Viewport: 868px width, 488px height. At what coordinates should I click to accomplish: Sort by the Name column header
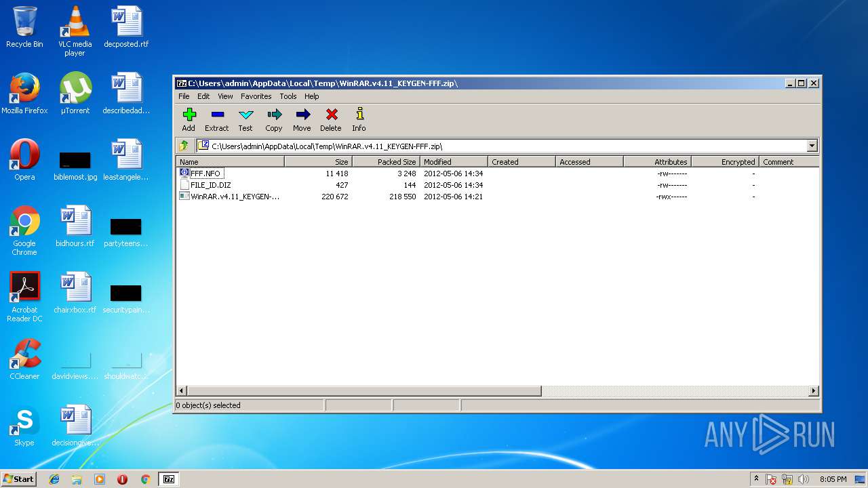(x=231, y=162)
